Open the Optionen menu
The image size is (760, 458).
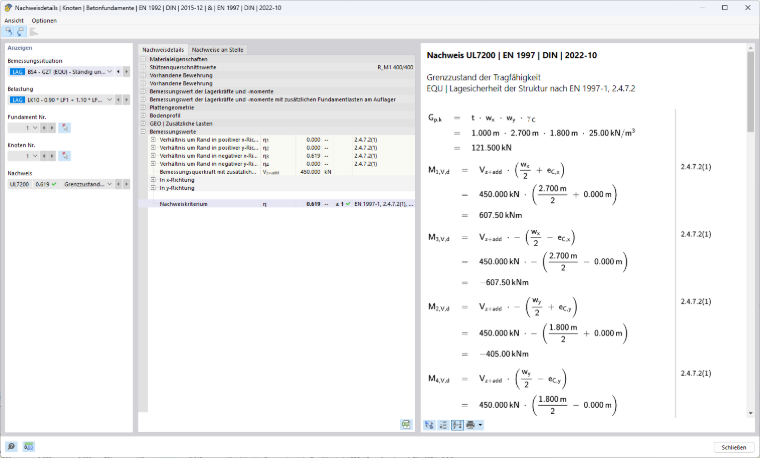point(44,21)
